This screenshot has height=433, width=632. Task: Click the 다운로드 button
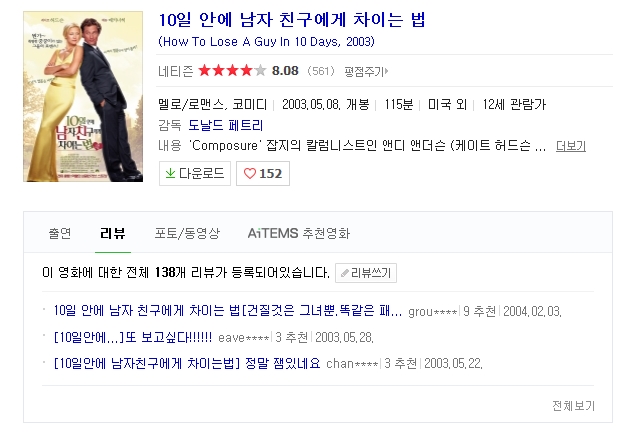[x=195, y=173]
